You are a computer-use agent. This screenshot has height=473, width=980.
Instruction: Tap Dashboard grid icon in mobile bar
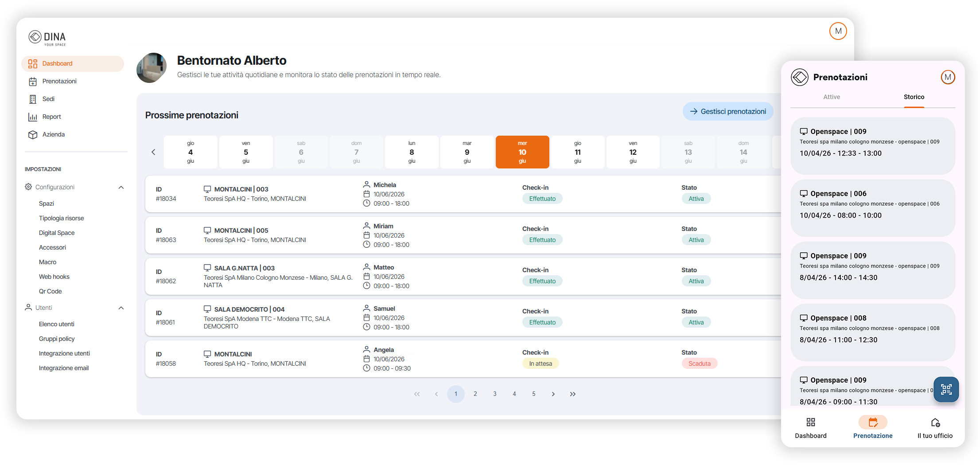[811, 422]
